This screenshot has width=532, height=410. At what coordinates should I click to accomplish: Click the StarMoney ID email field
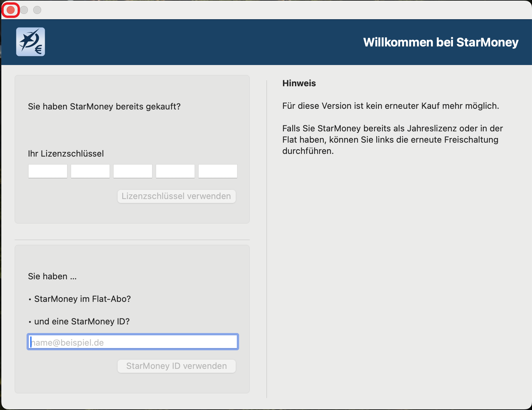[133, 342]
